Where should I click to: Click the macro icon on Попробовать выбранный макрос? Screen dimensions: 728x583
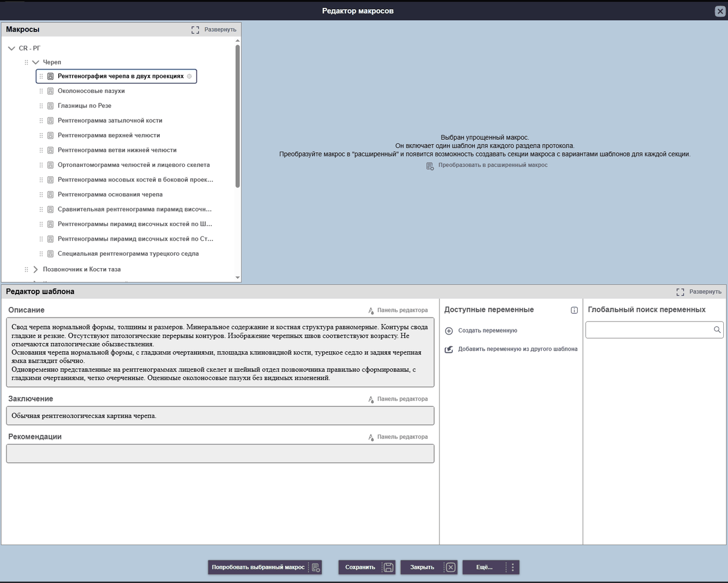[316, 567]
